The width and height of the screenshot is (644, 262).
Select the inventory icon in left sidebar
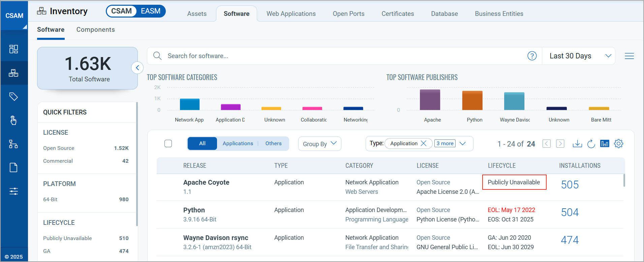point(13,73)
